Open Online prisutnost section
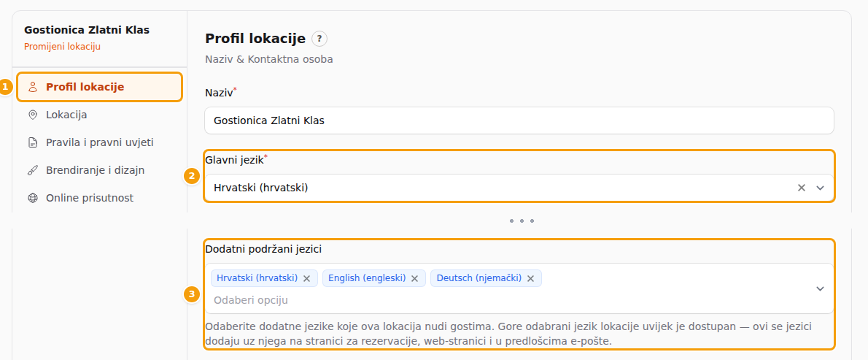The height and width of the screenshot is (360, 868). 100,198
